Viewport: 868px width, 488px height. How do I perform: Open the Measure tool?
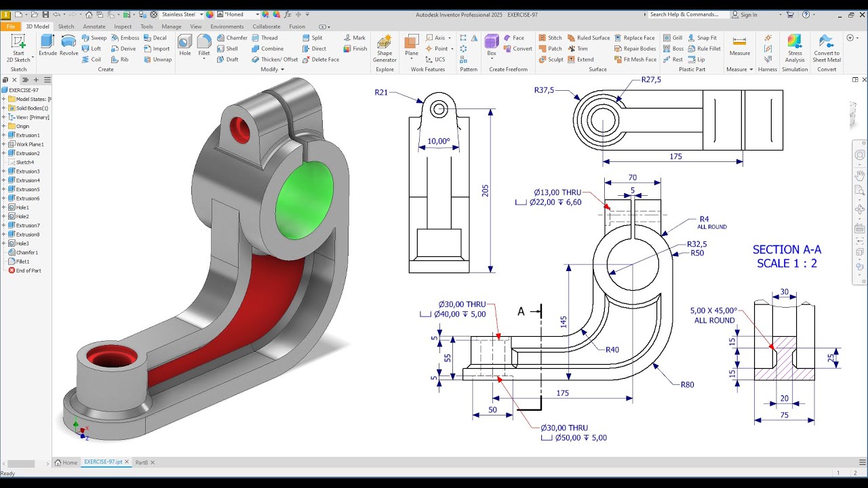pos(740,45)
